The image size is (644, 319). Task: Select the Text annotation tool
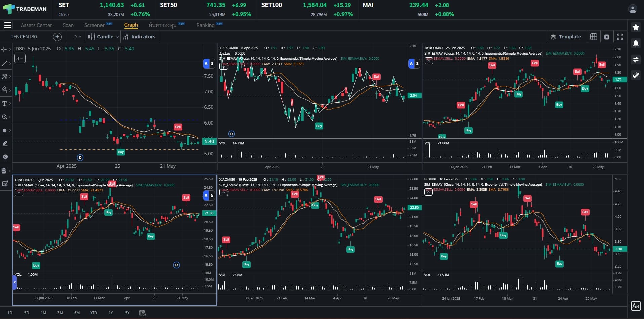(x=4, y=103)
